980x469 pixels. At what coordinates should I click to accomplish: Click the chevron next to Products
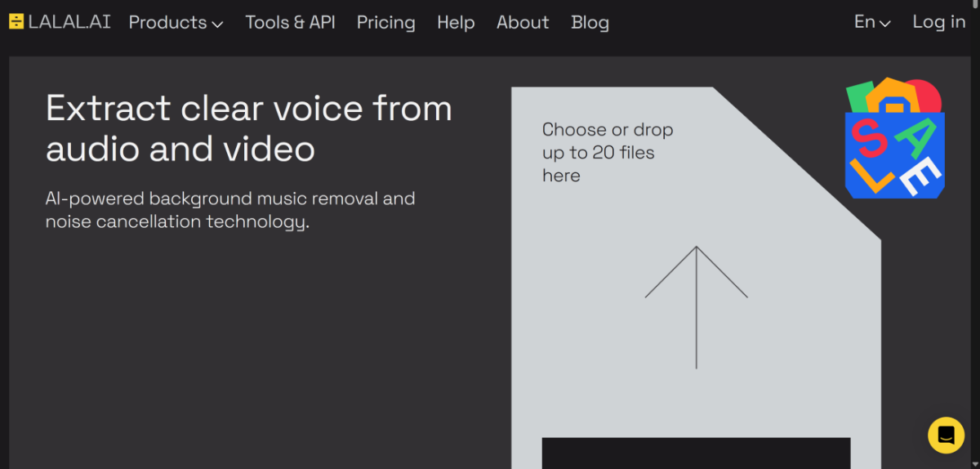[217, 24]
